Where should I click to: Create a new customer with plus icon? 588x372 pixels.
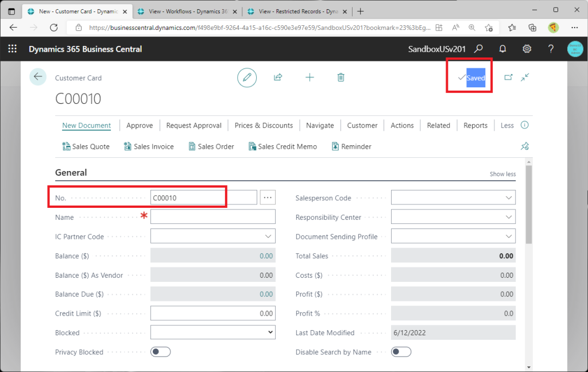310,77
